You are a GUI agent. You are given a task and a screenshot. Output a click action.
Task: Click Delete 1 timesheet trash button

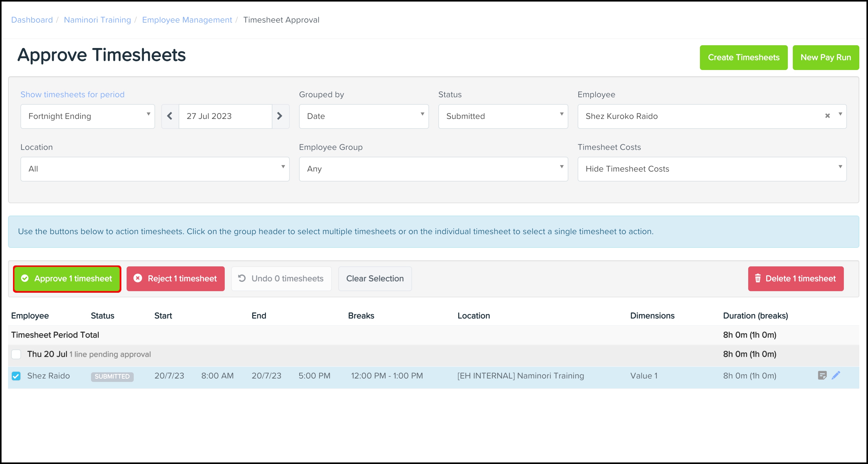796,278
